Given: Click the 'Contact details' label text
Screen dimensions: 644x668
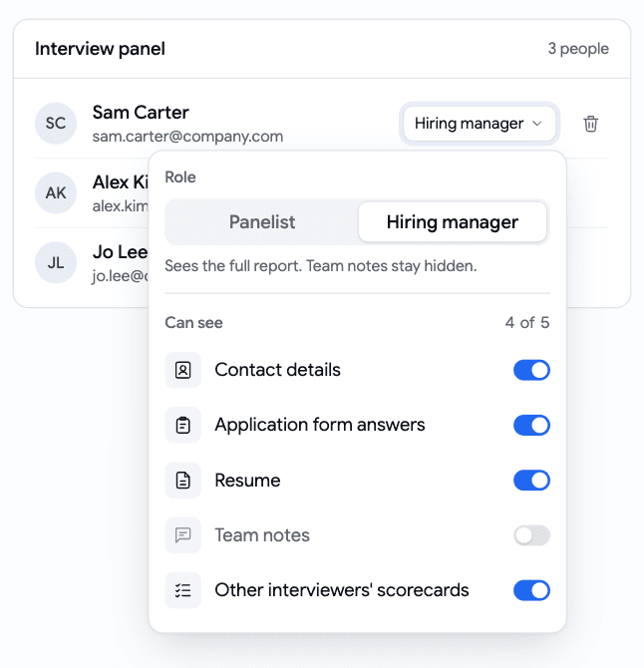Looking at the screenshot, I should 278,370.
